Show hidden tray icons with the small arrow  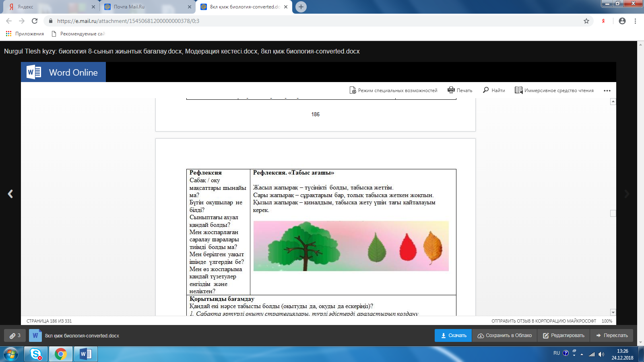click(x=582, y=354)
